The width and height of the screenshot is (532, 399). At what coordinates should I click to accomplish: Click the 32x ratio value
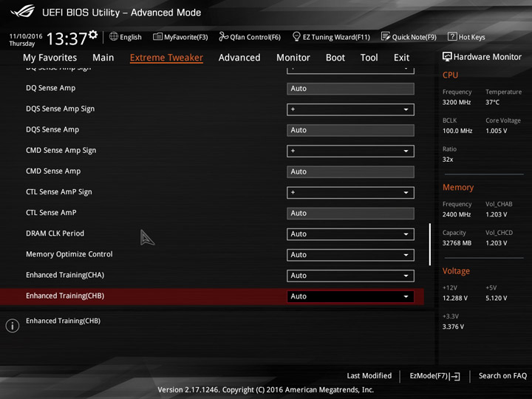[x=448, y=160]
